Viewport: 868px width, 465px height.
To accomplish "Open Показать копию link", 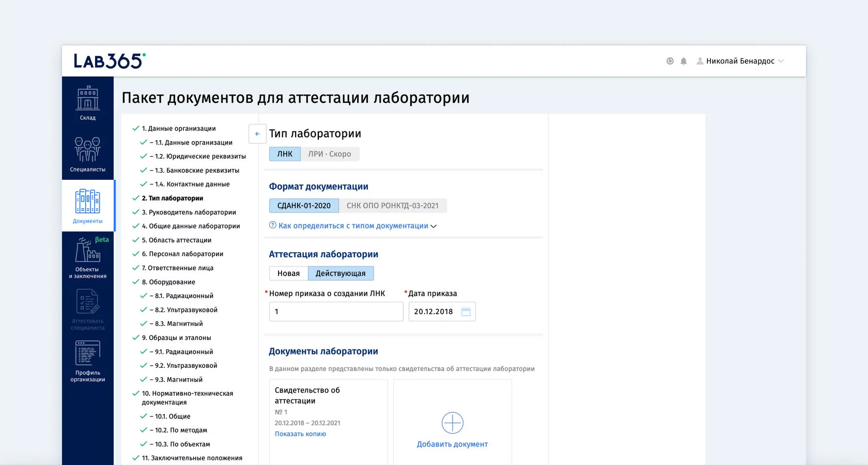I will click(300, 434).
